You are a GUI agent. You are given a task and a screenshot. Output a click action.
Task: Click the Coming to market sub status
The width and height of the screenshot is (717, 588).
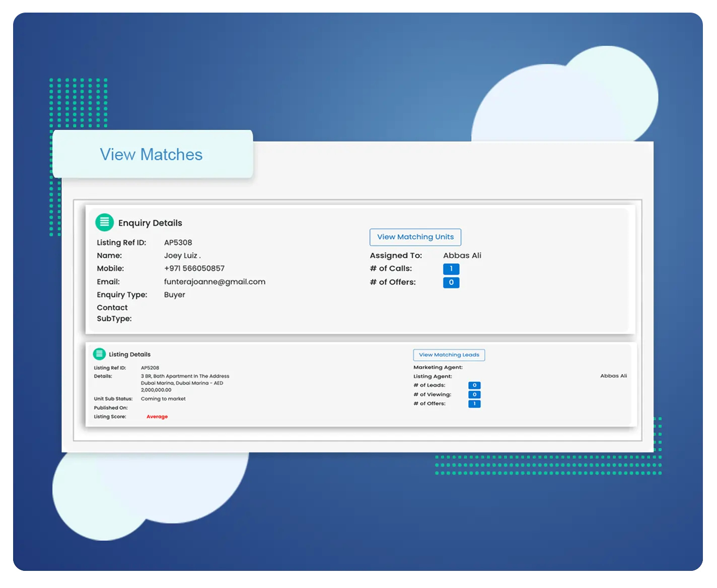(163, 399)
